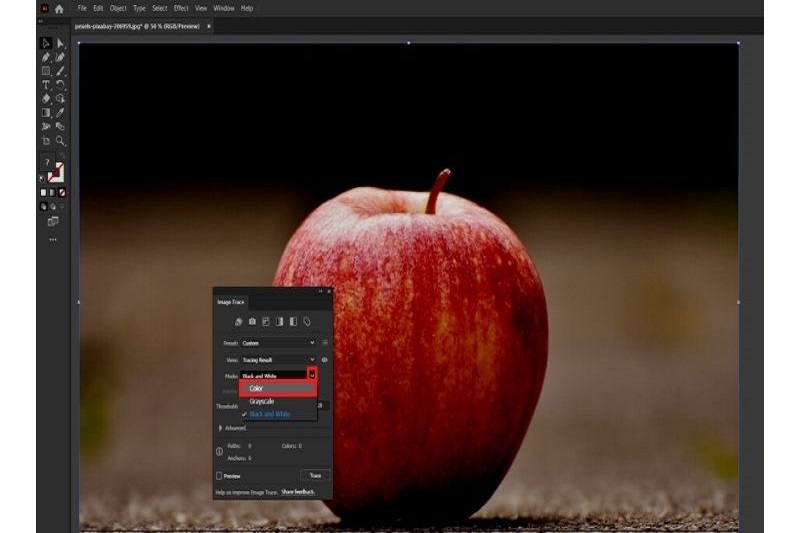Set fill to None mode button
The image size is (800, 533).
pos(62,193)
